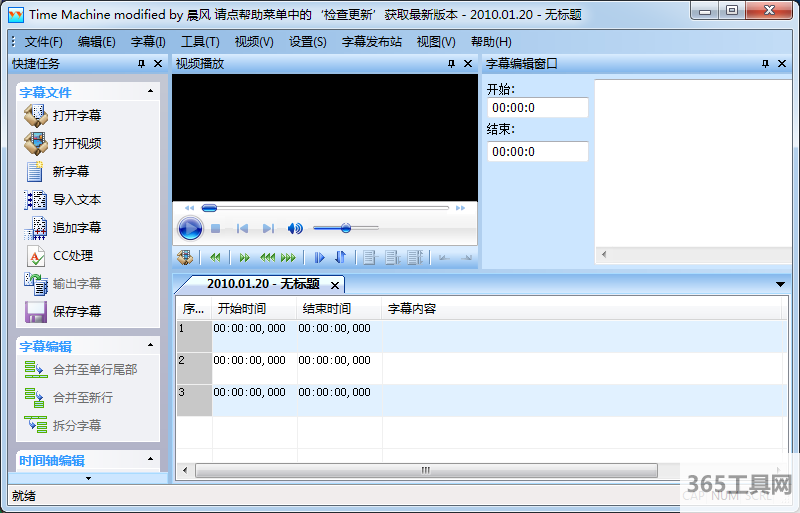Click the video seek bar thumb
This screenshot has width=800, height=513.
tap(209, 208)
